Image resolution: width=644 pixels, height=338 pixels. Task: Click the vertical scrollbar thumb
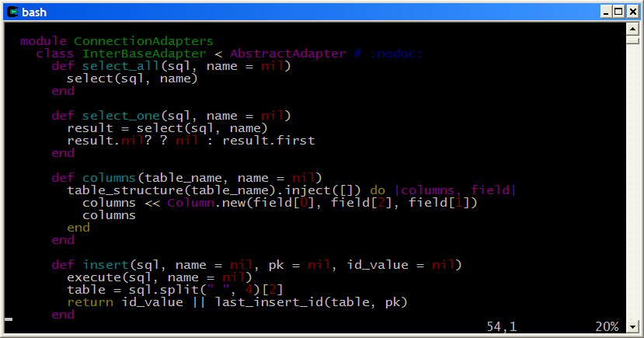pyautogui.click(x=632, y=40)
